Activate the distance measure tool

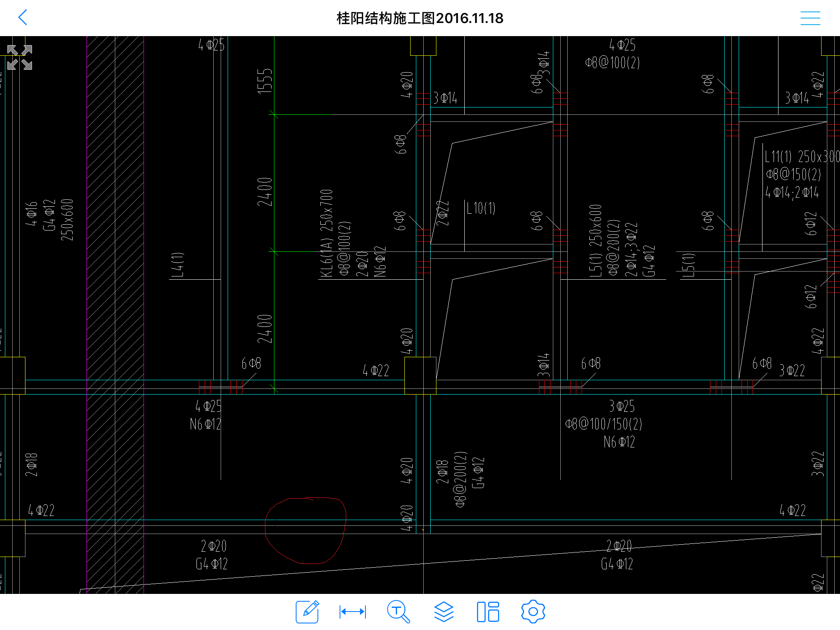[353, 612]
